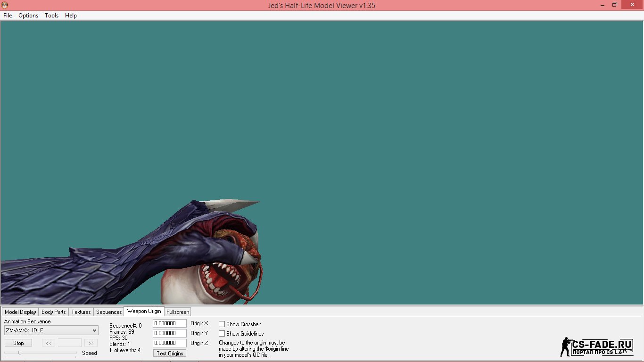Click the Origin Z value field
Image resolution: width=644 pixels, height=362 pixels.
[x=170, y=343]
